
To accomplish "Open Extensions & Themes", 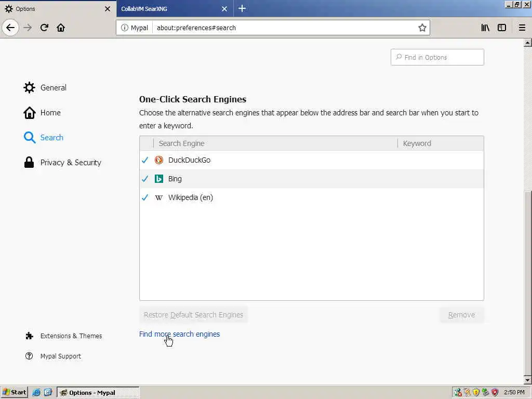I will [63, 336].
